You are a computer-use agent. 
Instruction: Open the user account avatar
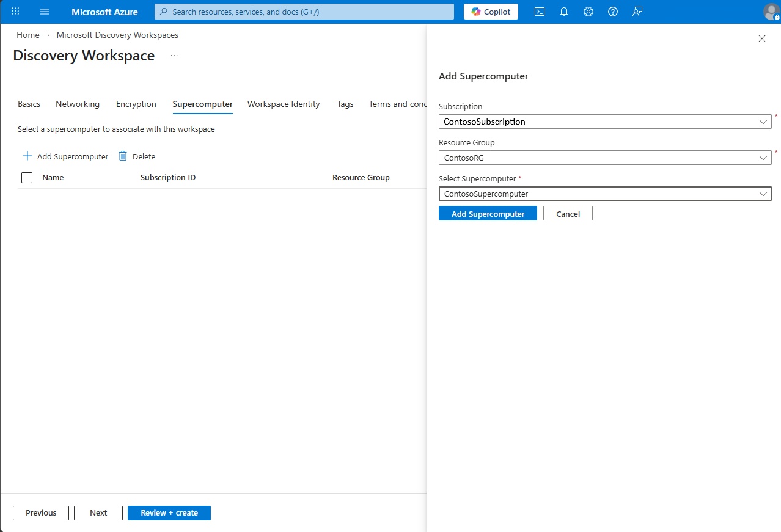[x=771, y=12]
